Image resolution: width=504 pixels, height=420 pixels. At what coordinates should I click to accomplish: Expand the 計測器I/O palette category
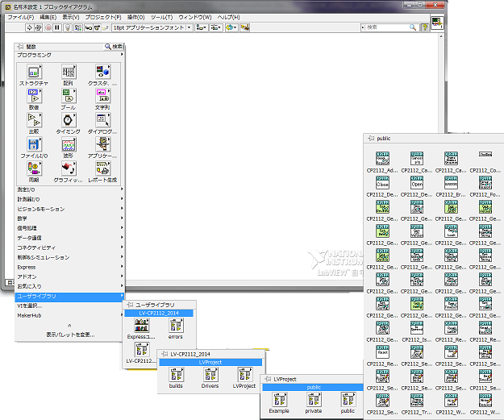point(69,199)
